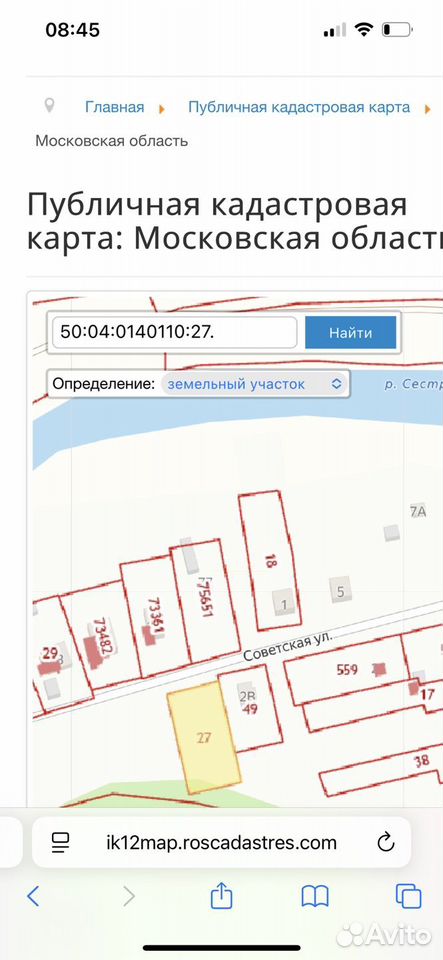Click the location pin icon in breadcrumbs
The height and width of the screenshot is (960, 443).
pyautogui.click(x=50, y=106)
